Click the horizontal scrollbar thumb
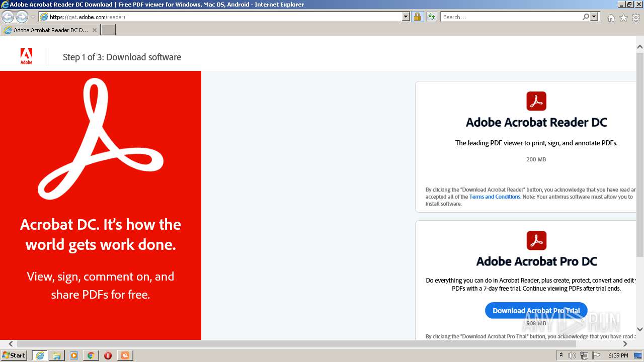Screen dimensions: 644x362 [296, 344]
